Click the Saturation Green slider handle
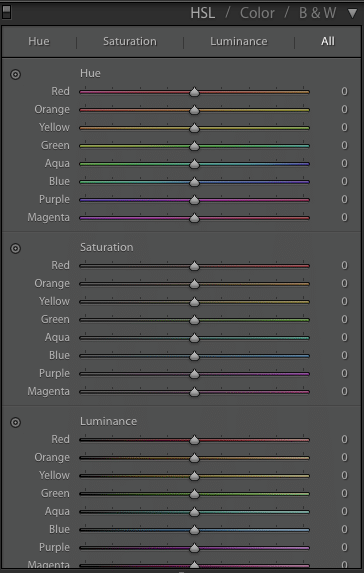The width and height of the screenshot is (364, 573). click(x=194, y=320)
